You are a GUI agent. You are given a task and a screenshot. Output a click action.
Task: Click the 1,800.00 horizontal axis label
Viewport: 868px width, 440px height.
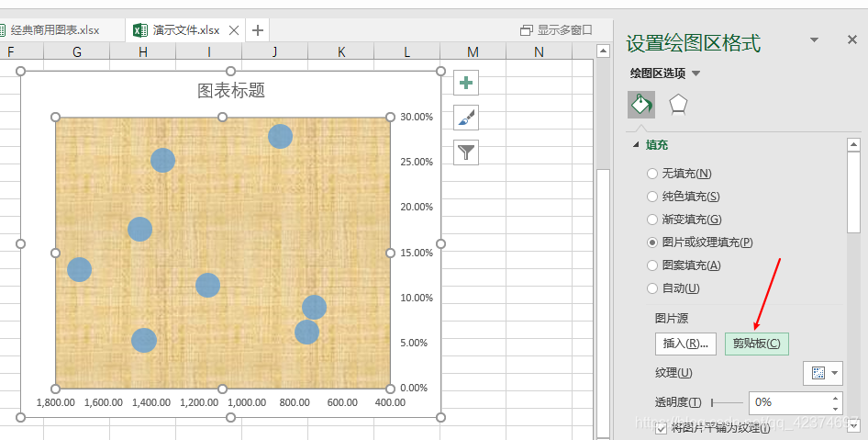click(55, 402)
